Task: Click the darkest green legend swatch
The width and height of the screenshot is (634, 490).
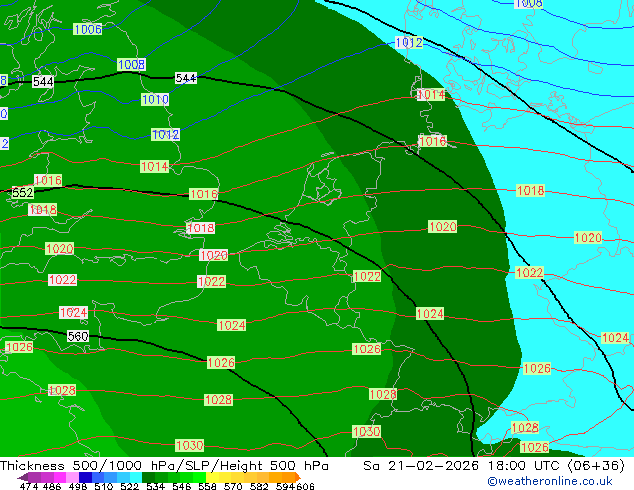Action: [x=148, y=477]
